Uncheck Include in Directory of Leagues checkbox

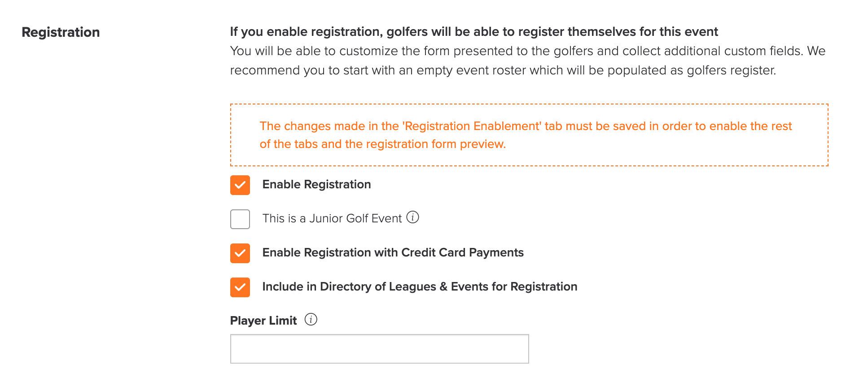(240, 287)
